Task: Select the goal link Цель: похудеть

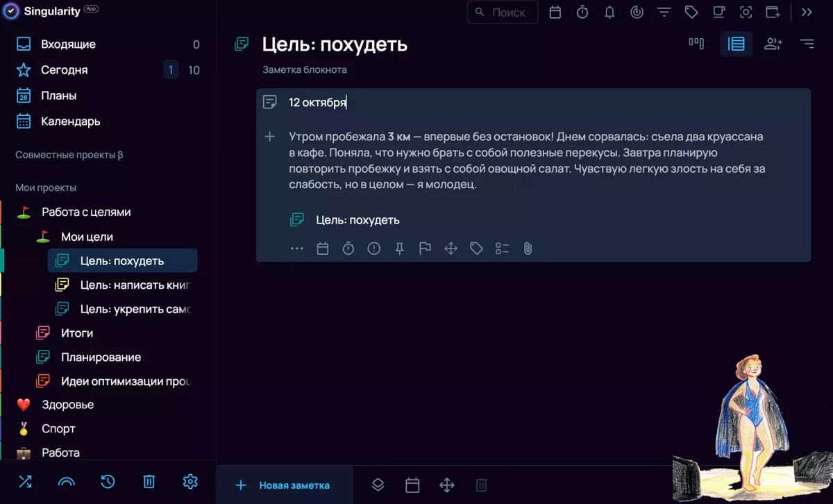Action: pos(357,219)
